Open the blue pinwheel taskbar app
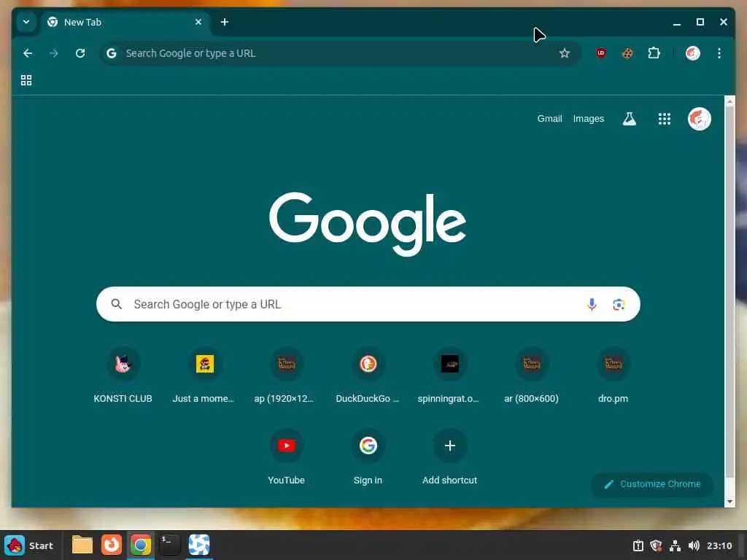This screenshot has width=747, height=560. 199,545
